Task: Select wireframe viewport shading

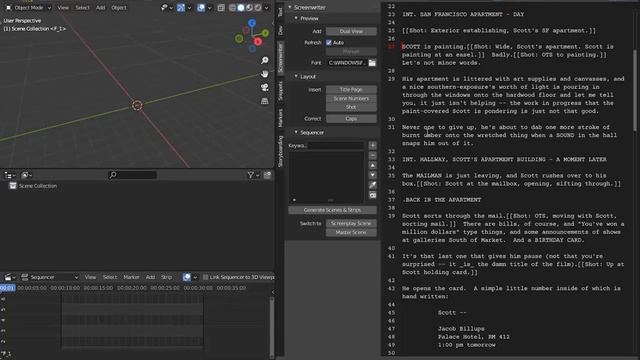Action: pos(232,7)
